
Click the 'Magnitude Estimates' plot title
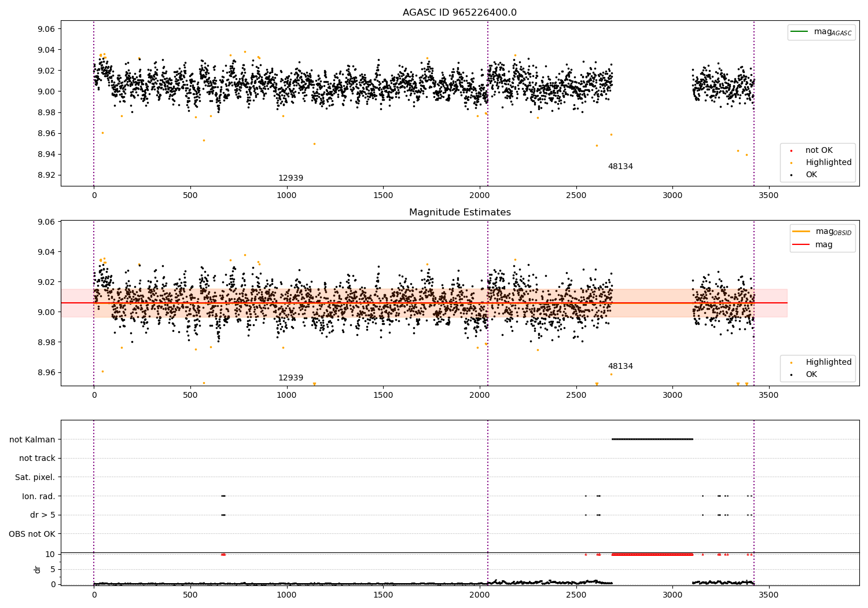tap(459, 213)
